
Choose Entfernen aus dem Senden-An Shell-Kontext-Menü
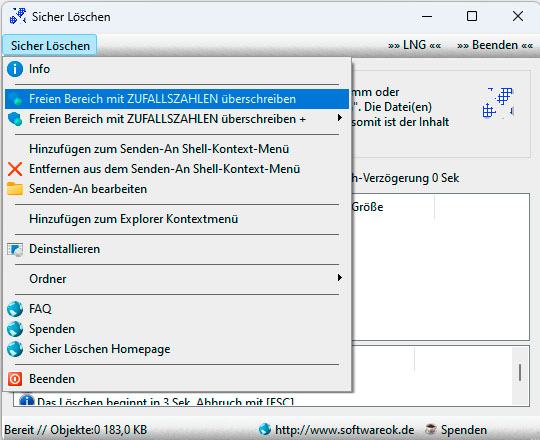177,169
